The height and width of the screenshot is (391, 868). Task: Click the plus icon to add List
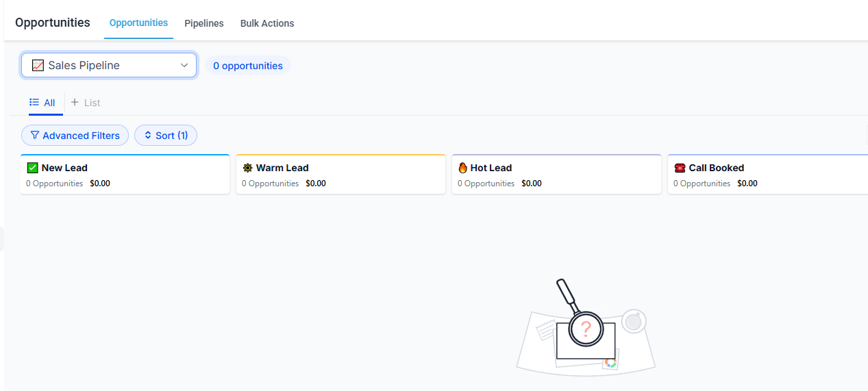click(x=75, y=103)
